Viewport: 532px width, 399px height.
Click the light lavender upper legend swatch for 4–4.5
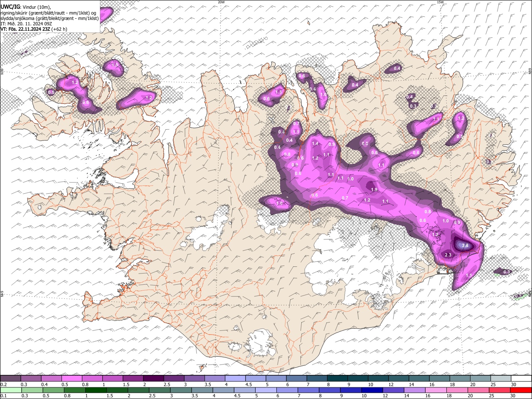click(235, 379)
